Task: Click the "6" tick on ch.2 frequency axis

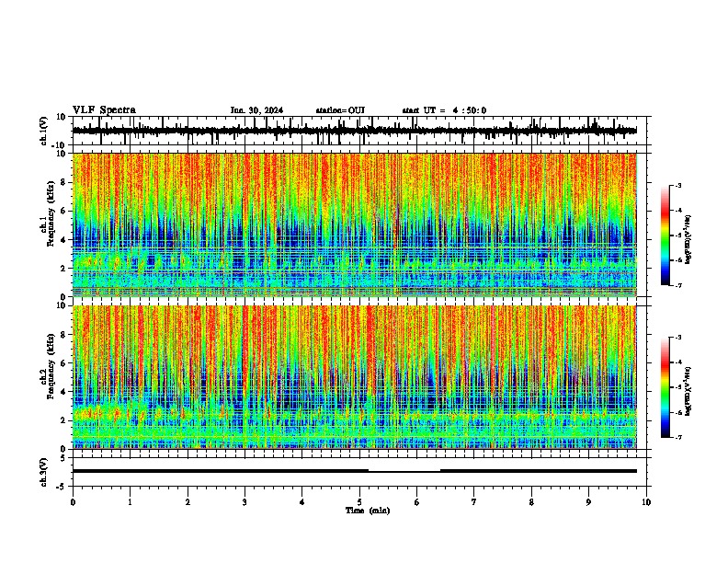Action: (x=63, y=363)
